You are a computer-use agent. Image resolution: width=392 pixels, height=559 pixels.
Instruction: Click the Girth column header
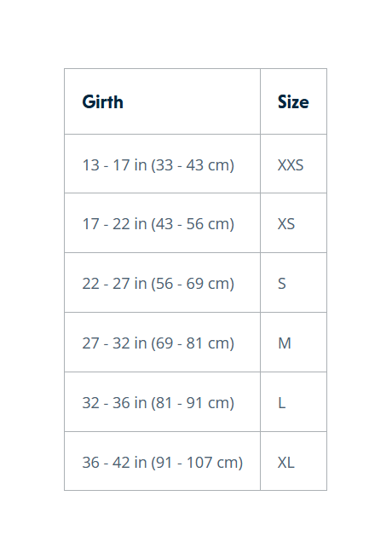(162, 101)
